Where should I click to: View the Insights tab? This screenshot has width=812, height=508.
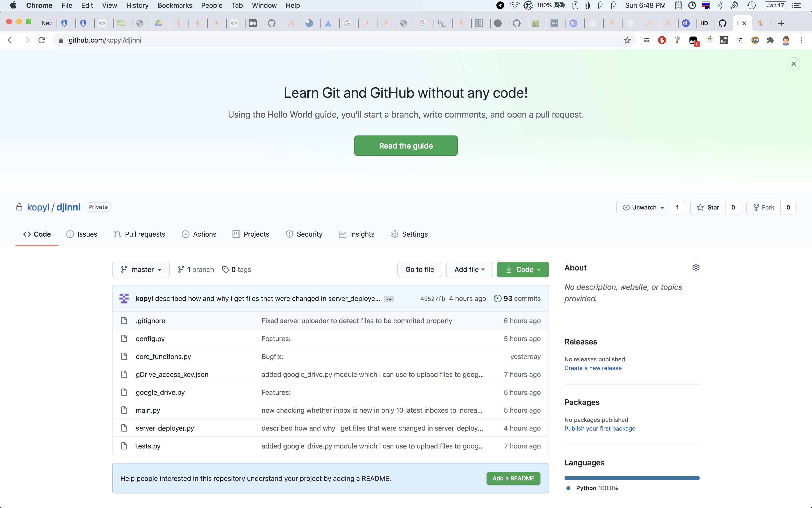(356, 234)
